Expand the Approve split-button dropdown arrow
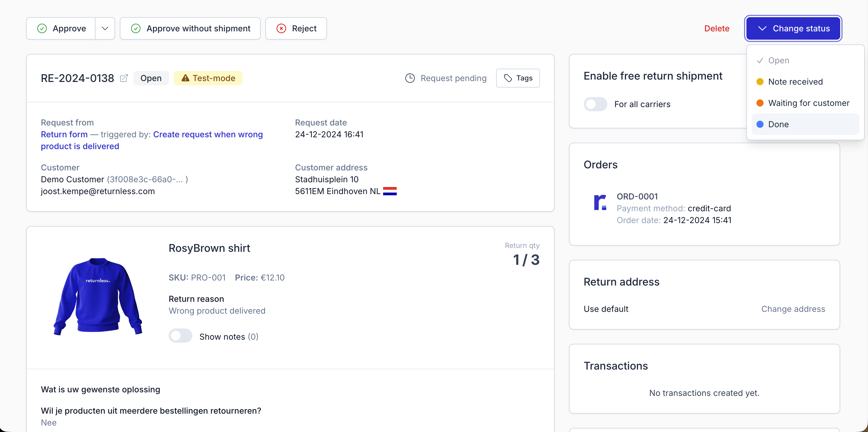 tap(105, 28)
